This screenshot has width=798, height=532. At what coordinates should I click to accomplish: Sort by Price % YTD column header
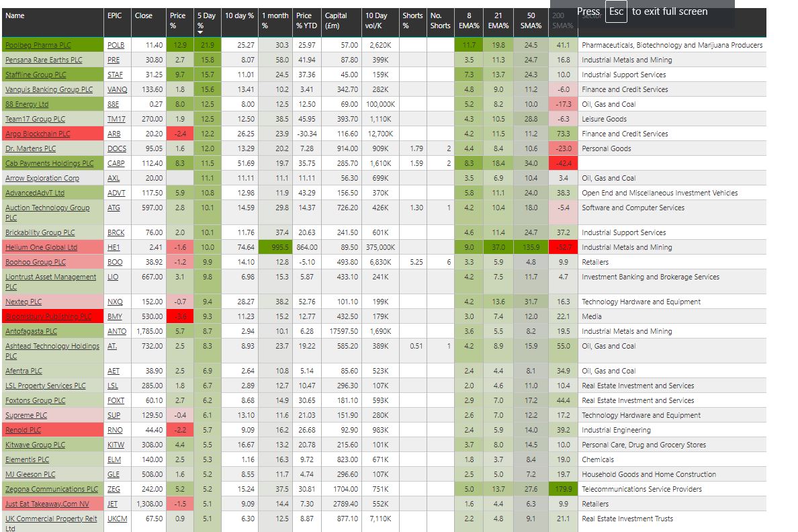306,21
